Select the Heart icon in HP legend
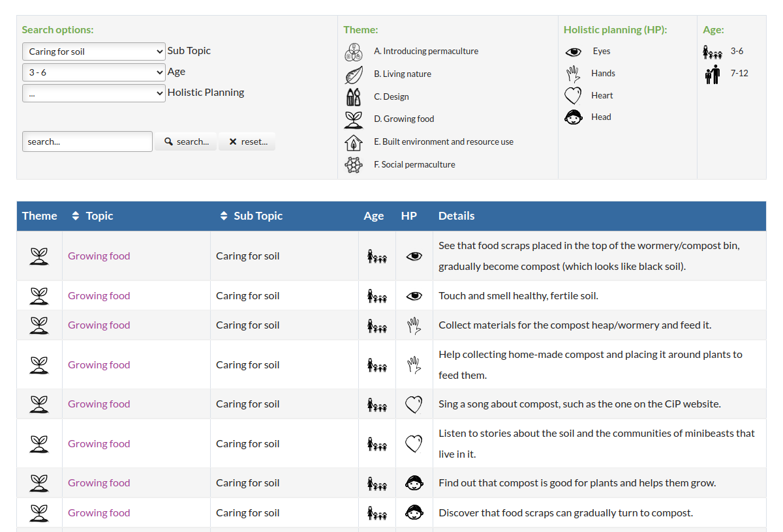The height and width of the screenshot is (532, 783). coord(573,96)
